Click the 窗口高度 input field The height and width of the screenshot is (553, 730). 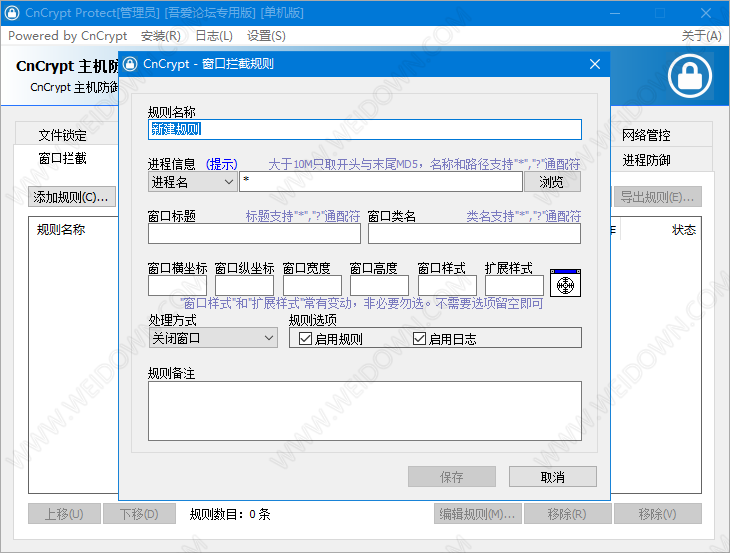coord(379,285)
